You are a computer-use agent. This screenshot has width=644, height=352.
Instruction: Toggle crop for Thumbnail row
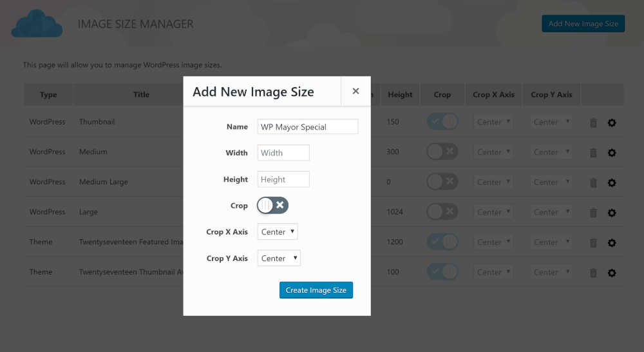coord(442,122)
